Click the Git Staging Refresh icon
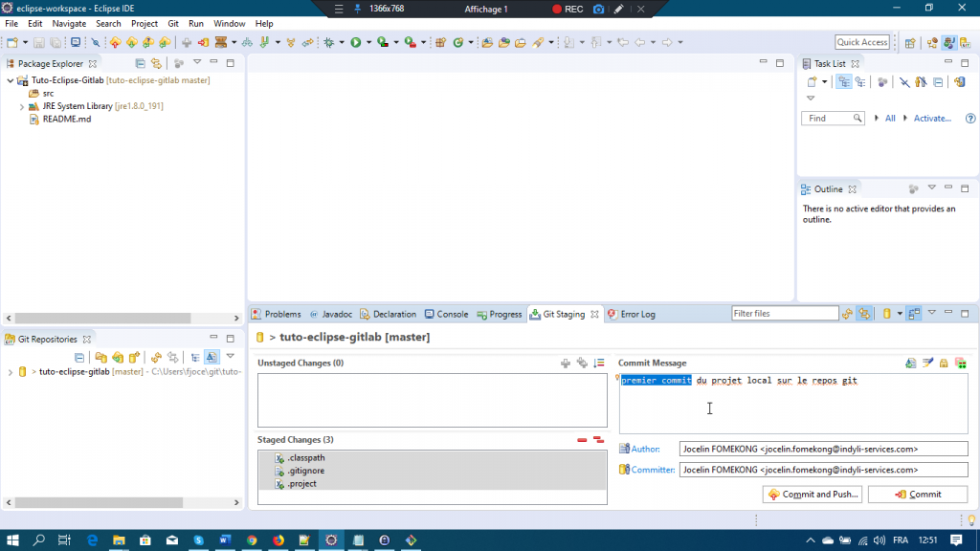The height and width of the screenshot is (551, 980). point(848,314)
